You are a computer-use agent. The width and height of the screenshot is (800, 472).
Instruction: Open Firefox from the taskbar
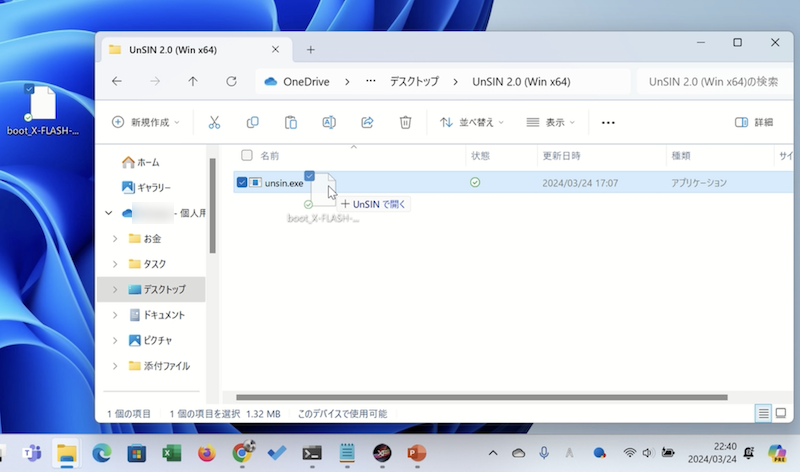click(x=207, y=453)
